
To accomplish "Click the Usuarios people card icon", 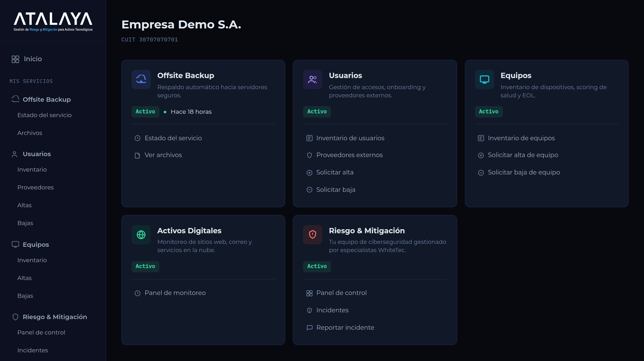I will 313,79.
